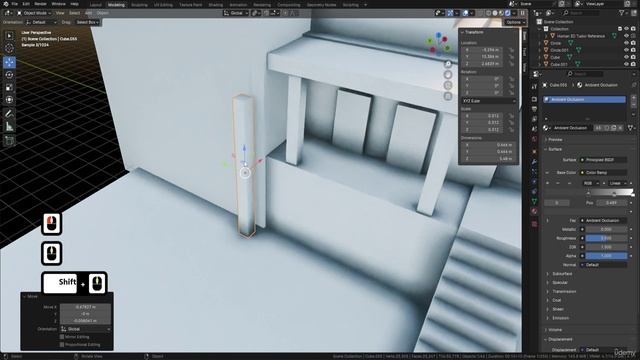The width and height of the screenshot is (640, 360).
Task: Open the Render menu
Action: coord(40,4)
